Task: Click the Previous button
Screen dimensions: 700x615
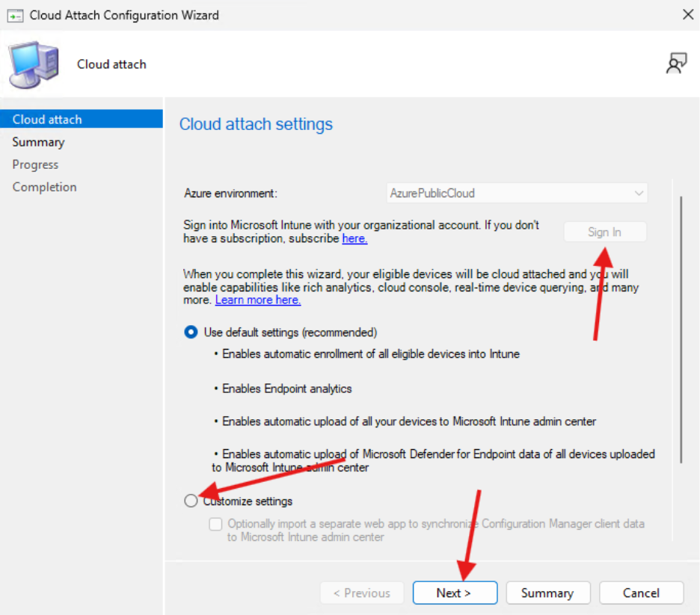Action: pos(362,593)
